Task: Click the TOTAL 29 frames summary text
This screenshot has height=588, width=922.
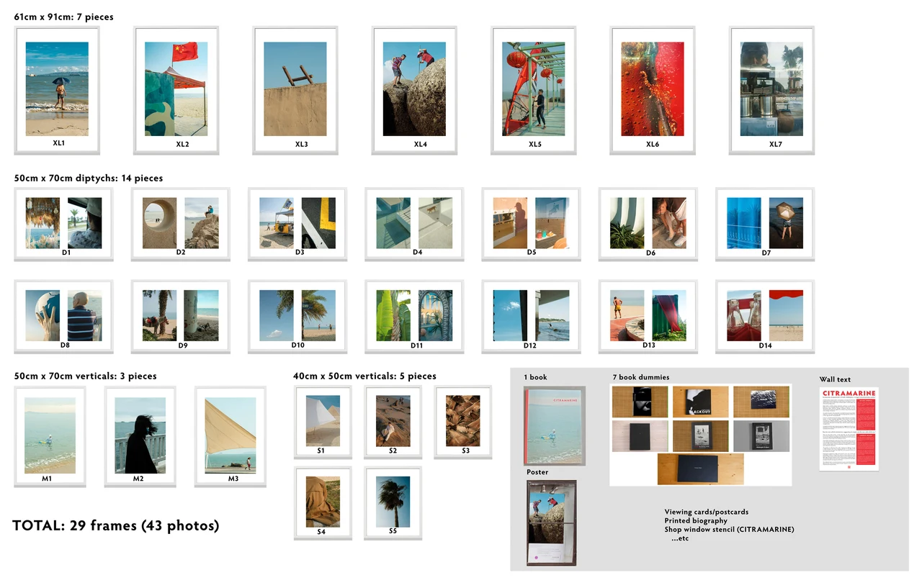Action: (115, 526)
